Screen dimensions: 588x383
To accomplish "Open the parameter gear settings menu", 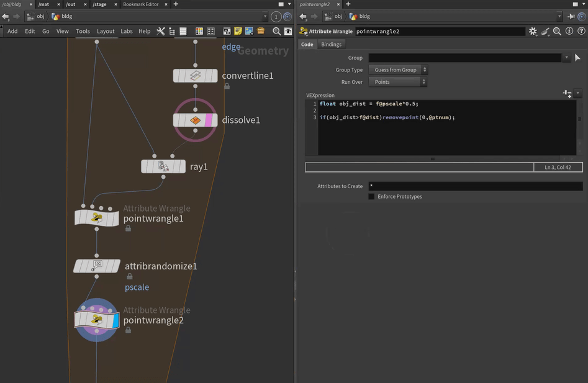I will 533,31.
